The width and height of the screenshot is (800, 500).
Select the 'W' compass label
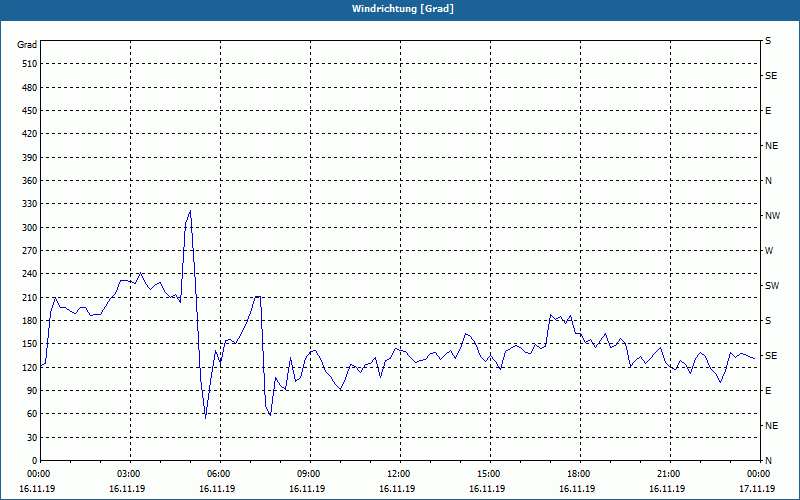tap(769, 251)
